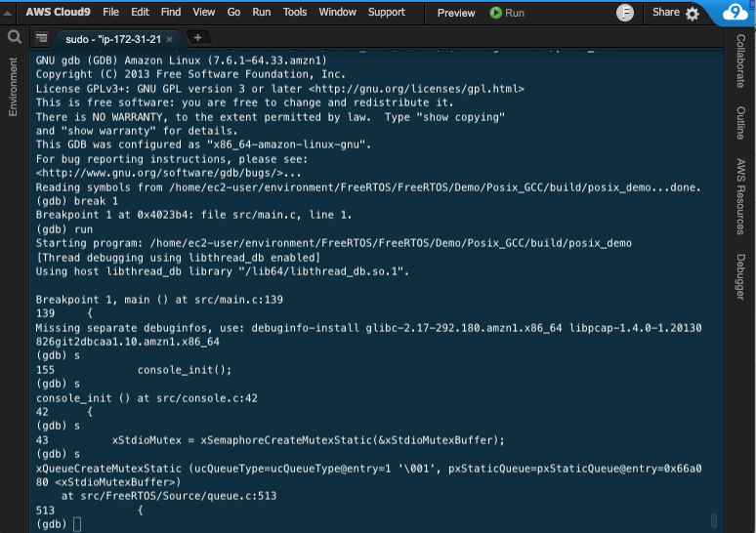
Task: Open the Go menu
Action: point(233,12)
